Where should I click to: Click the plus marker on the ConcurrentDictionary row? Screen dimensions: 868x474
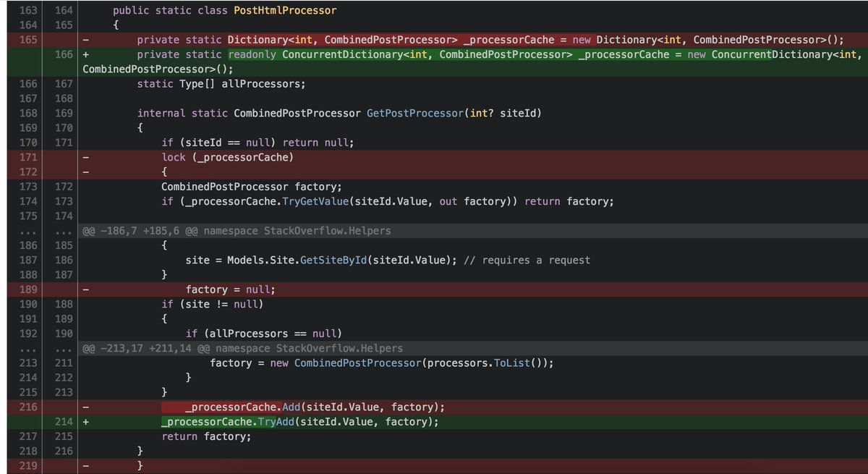87,55
